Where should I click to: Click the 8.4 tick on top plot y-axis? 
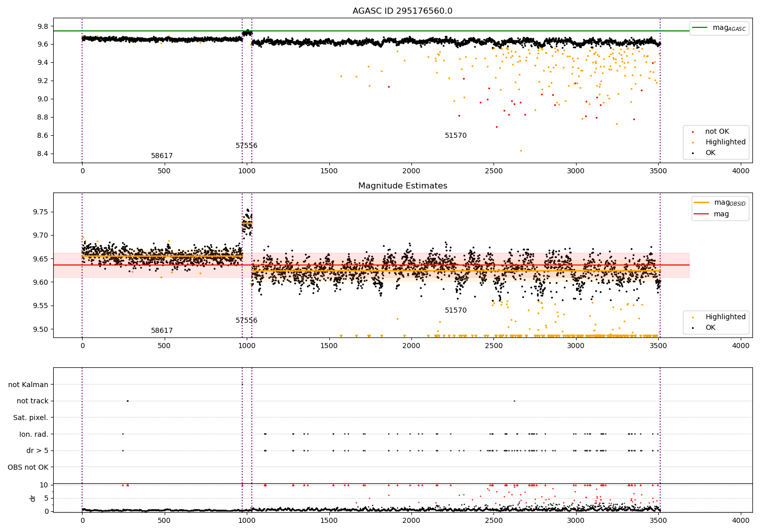pos(42,154)
